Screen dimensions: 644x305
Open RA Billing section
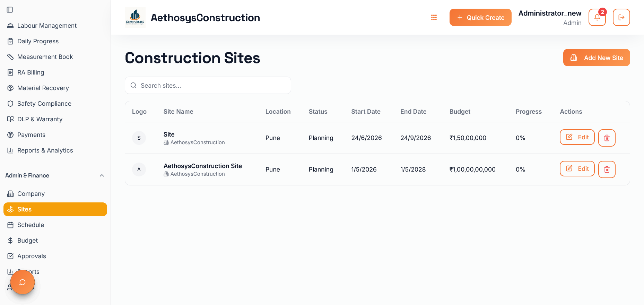[55, 72]
